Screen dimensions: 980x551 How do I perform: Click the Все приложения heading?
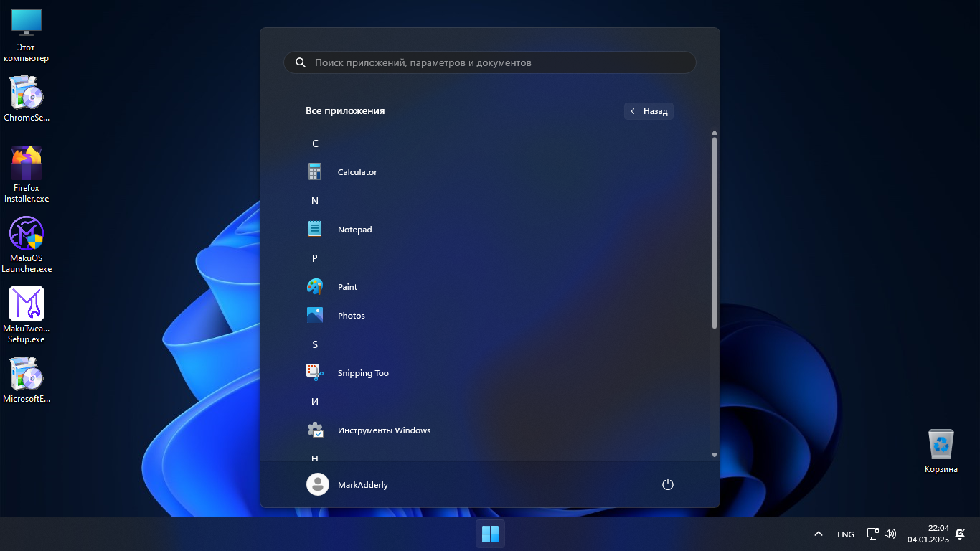(x=345, y=110)
